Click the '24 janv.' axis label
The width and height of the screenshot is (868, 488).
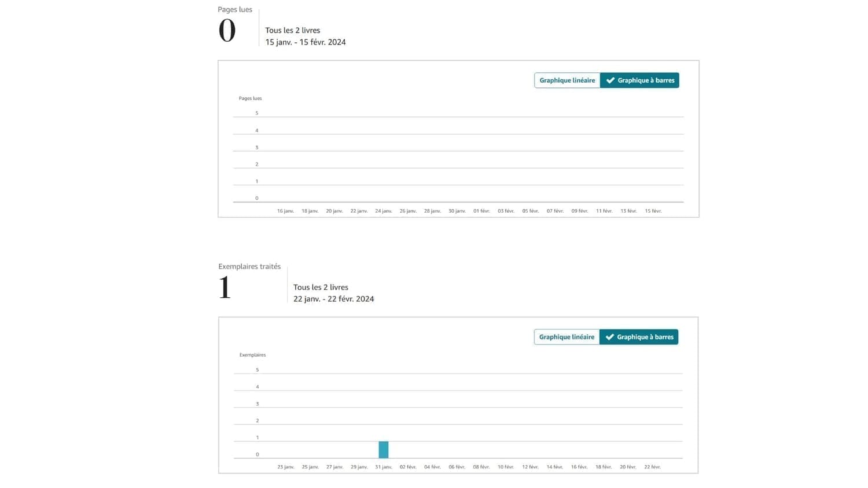pyautogui.click(x=384, y=211)
